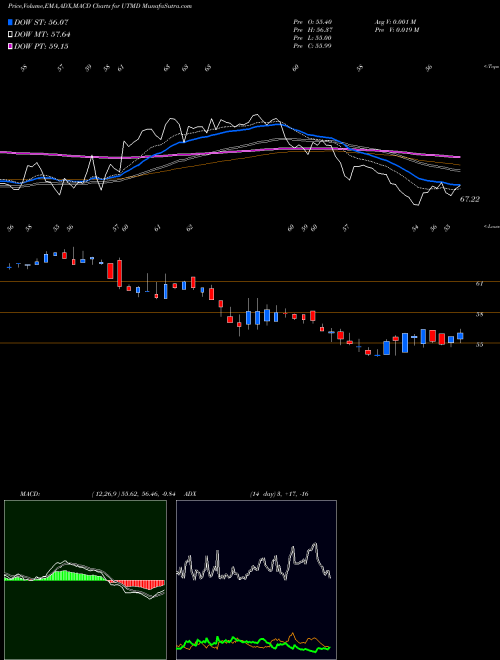The image size is (500, 660).
Task: Select the Pre O: 55.40 value
Action: coord(313,22)
